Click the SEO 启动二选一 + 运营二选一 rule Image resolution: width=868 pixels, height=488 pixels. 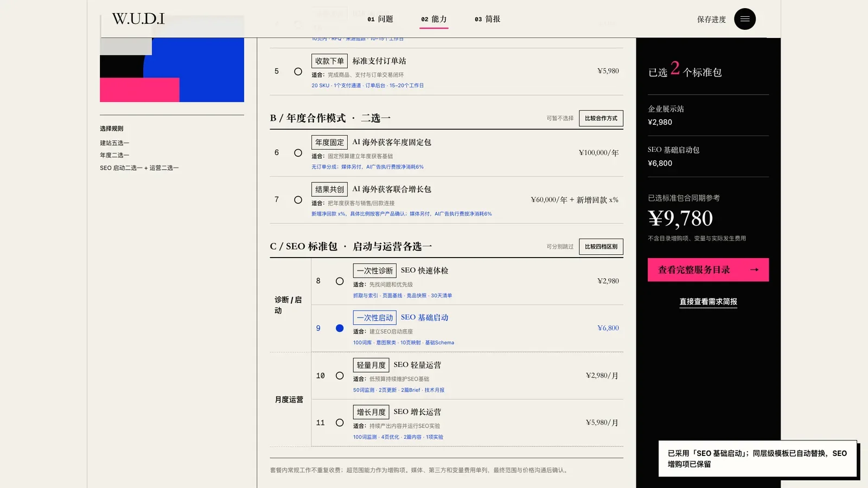[x=139, y=168]
